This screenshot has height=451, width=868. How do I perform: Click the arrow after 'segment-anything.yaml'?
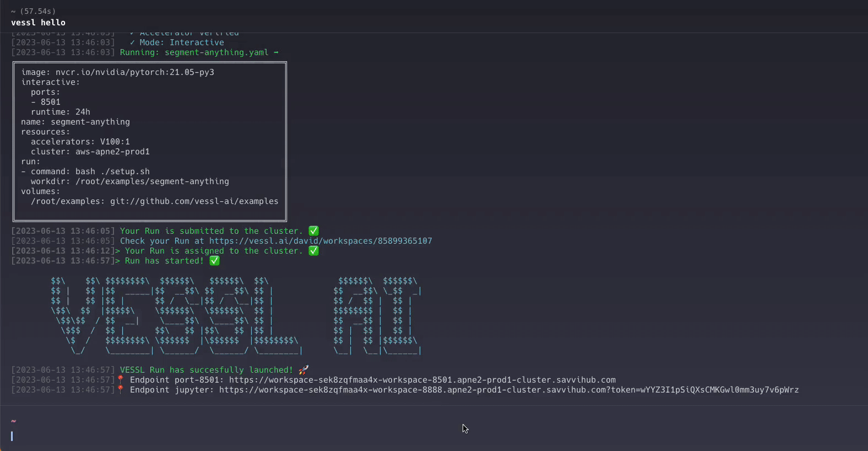(276, 52)
